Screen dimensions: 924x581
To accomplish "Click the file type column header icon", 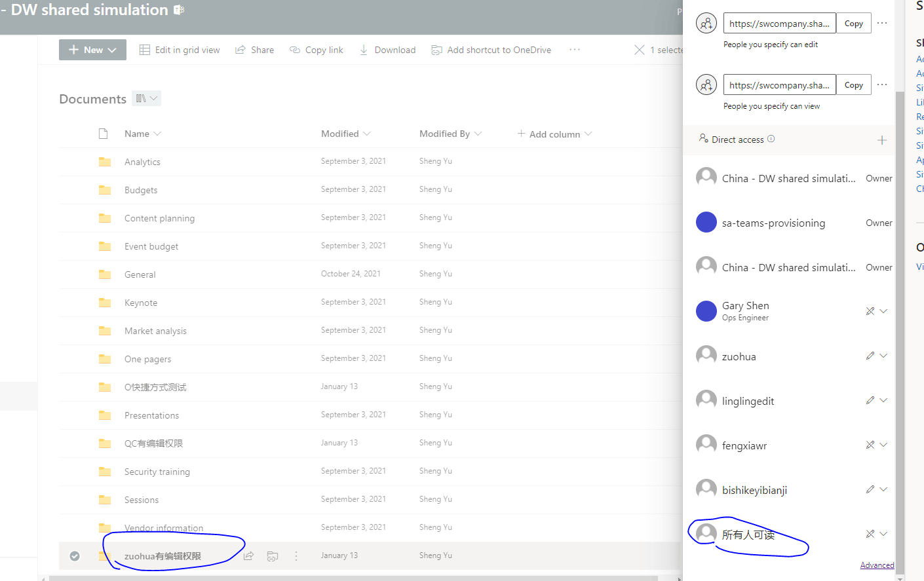I will pos(103,134).
